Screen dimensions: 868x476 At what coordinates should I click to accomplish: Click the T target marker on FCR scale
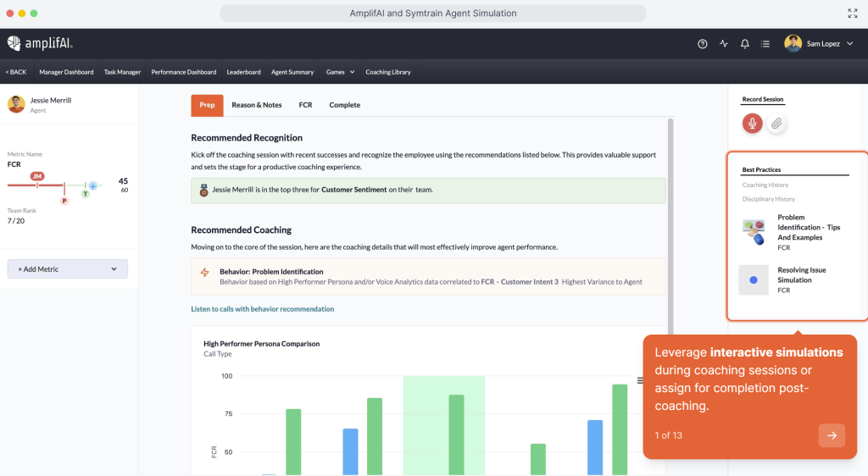coord(86,193)
